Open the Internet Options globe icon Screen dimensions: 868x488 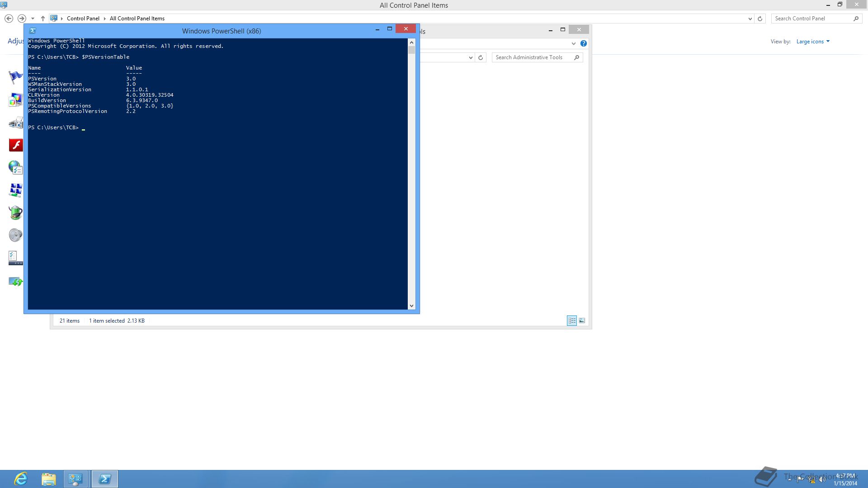tap(15, 168)
